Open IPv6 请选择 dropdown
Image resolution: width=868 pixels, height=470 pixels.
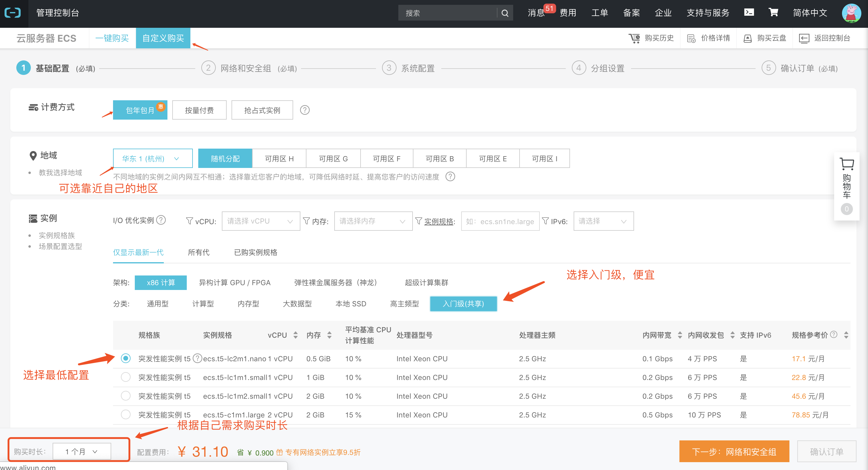coord(604,221)
